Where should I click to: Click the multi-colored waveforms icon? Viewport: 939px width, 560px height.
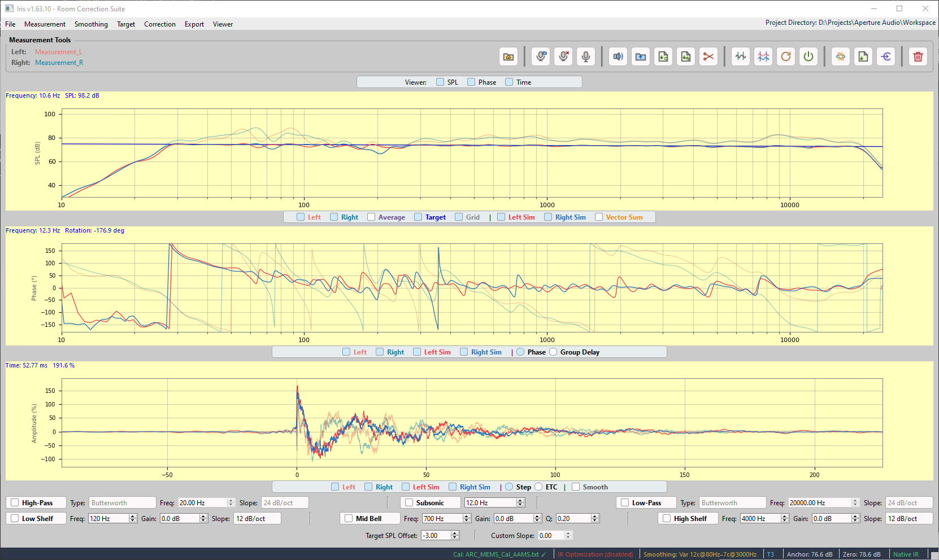click(x=763, y=56)
